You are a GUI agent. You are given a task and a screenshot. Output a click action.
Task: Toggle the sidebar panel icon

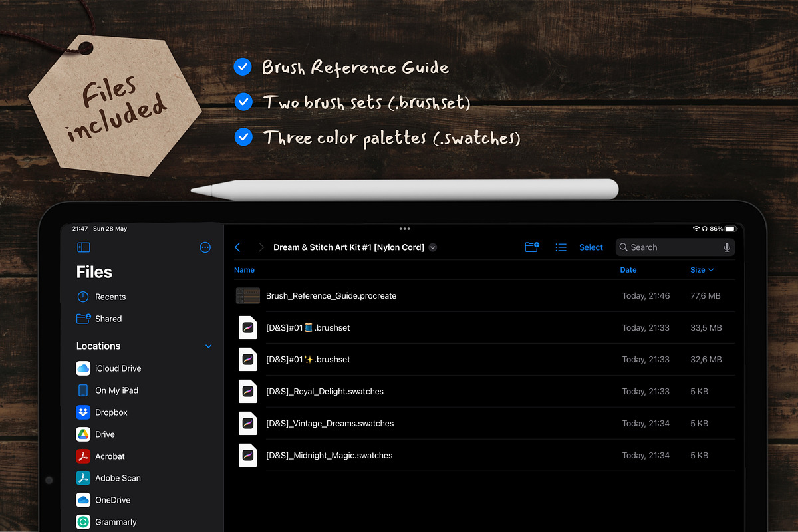(x=84, y=247)
